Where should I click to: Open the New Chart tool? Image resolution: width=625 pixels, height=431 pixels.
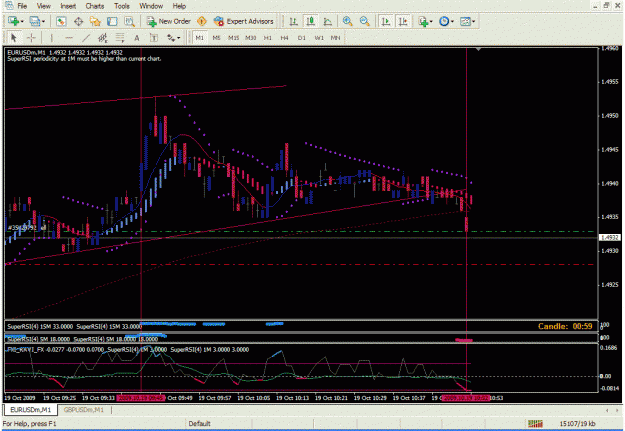click(14, 21)
